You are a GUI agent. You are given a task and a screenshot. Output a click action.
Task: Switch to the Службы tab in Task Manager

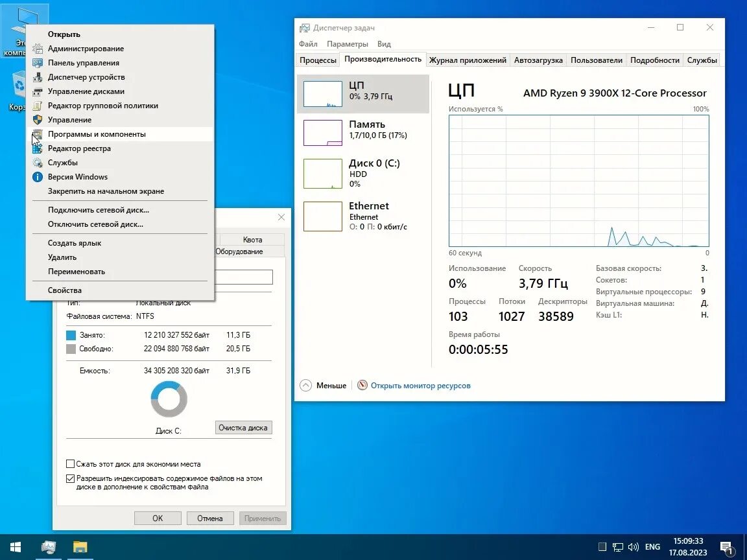(702, 60)
